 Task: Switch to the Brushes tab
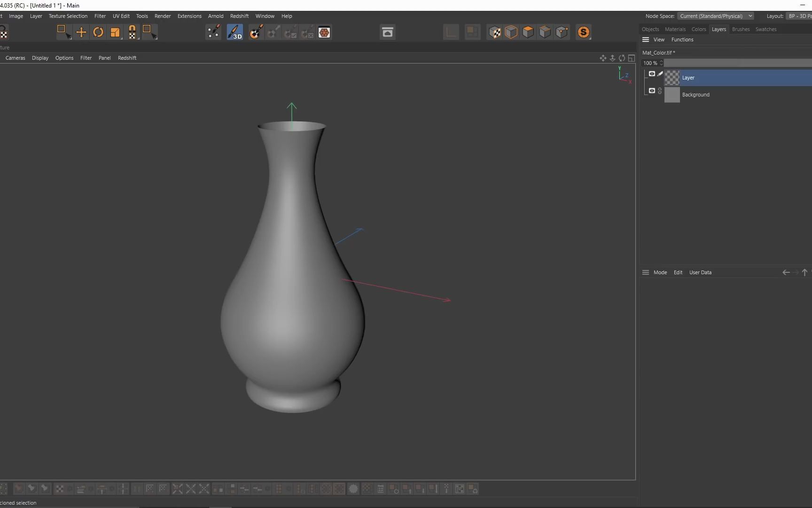741,29
